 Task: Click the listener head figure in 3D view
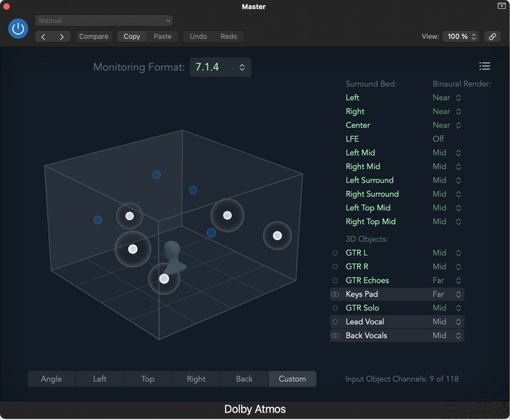tap(174, 256)
